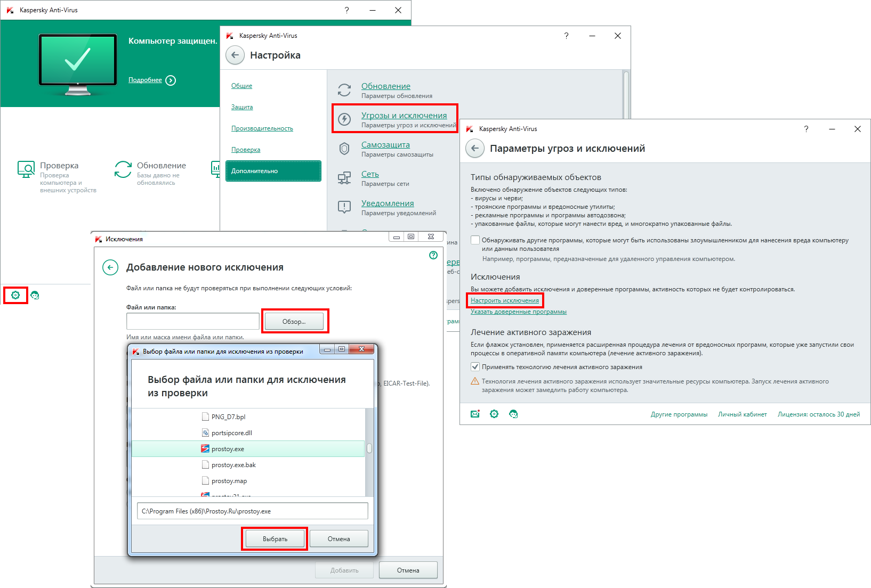The image size is (871, 588).
Task: Switch to Защита section in sidebar
Action: pos(242,107)
